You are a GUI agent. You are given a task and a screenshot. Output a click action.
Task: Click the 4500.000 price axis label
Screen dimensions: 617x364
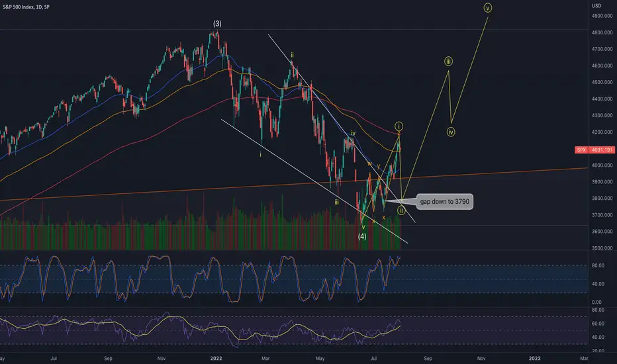pos(602,82)
